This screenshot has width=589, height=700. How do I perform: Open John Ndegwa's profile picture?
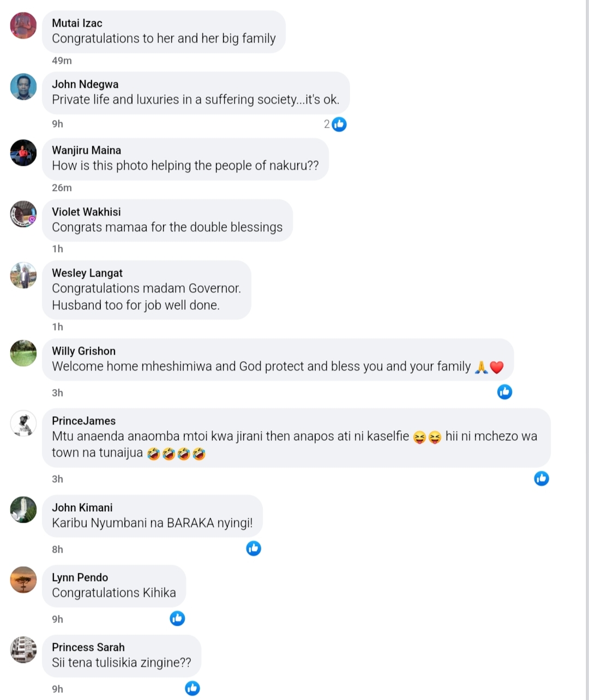pyautogui.click(x=23, y=87)
